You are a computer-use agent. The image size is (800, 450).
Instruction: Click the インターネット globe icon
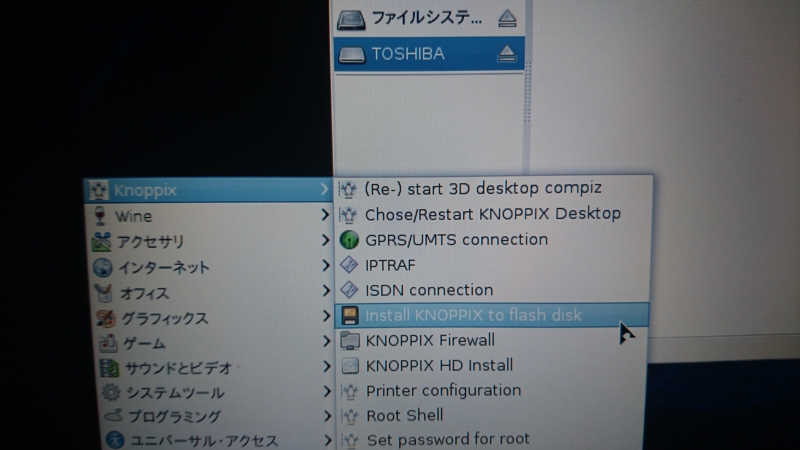tap(103, 267)
